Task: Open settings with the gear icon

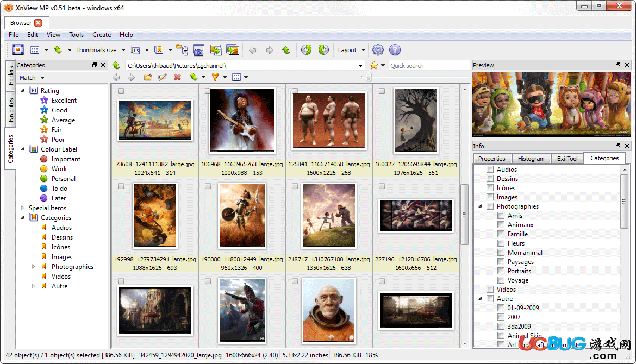Action: coord(378,50)
